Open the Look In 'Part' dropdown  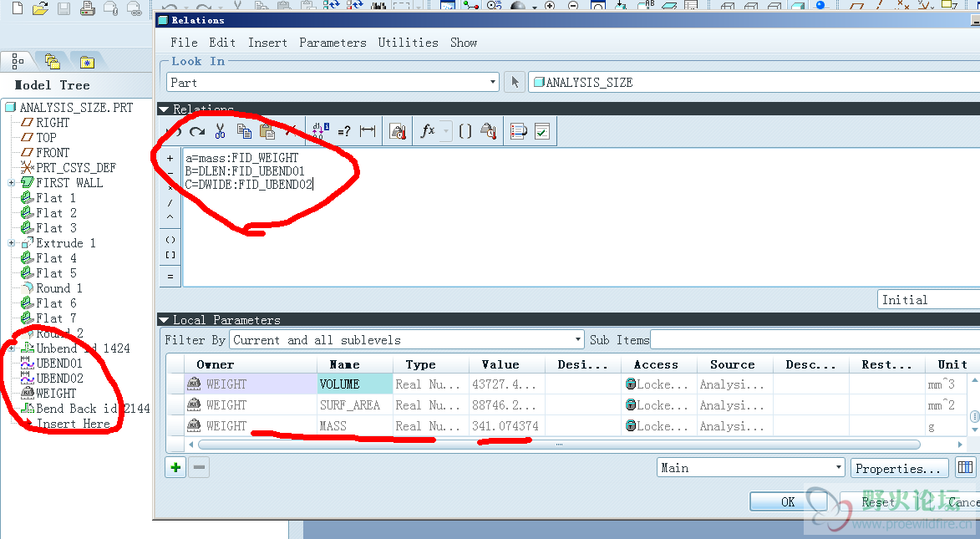[x=333, y=83]
